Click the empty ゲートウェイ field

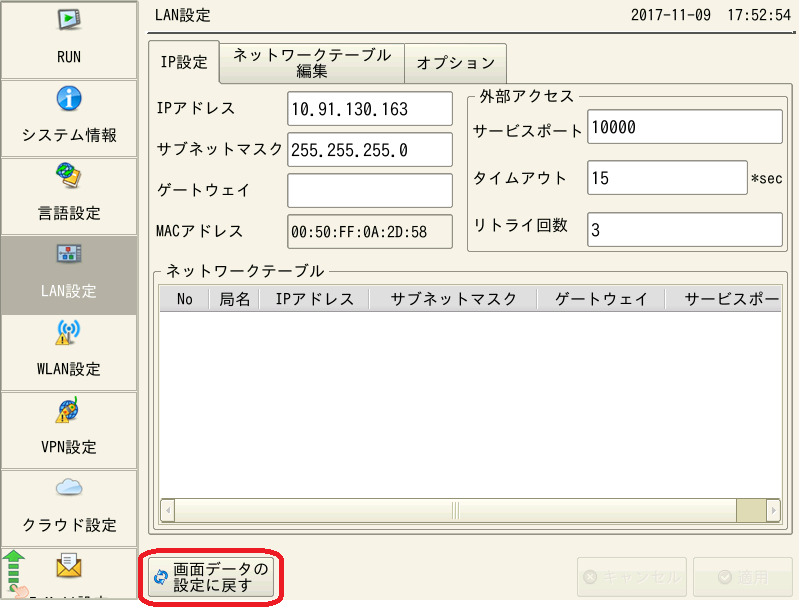(x=369, y=190)
